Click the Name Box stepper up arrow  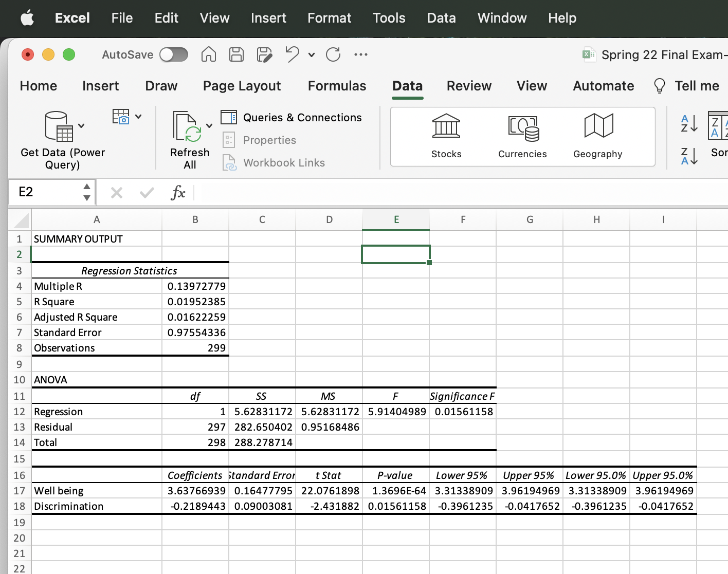(x=86, y=187)
